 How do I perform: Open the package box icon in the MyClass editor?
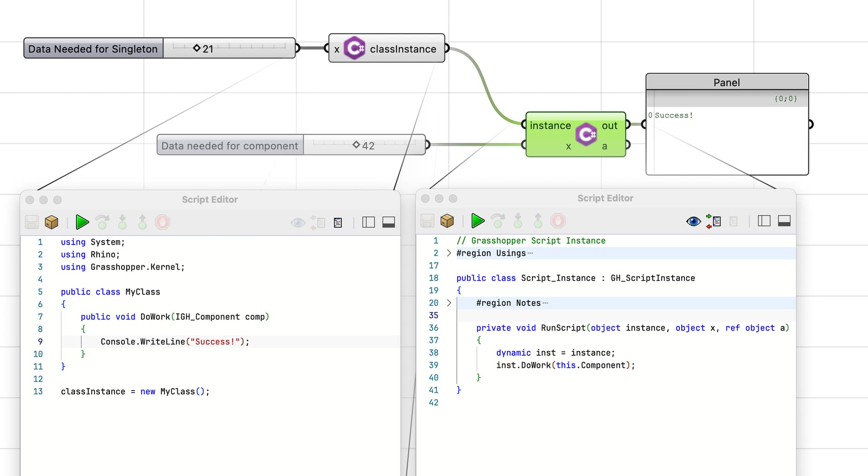click(x=52, y=222)
